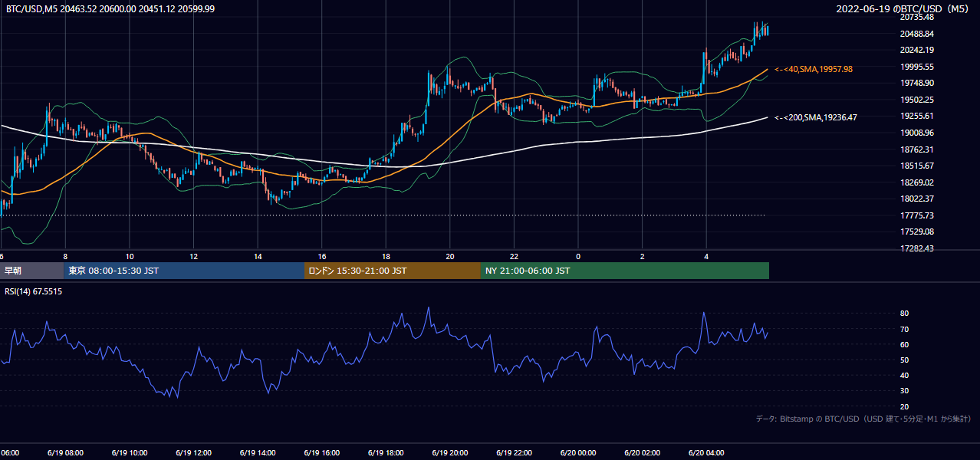Image resolution: width=980 pixels, height=460 pixels.
Task: Click the 6/20 00:00 date label
Action: click(x=577, y=453)
